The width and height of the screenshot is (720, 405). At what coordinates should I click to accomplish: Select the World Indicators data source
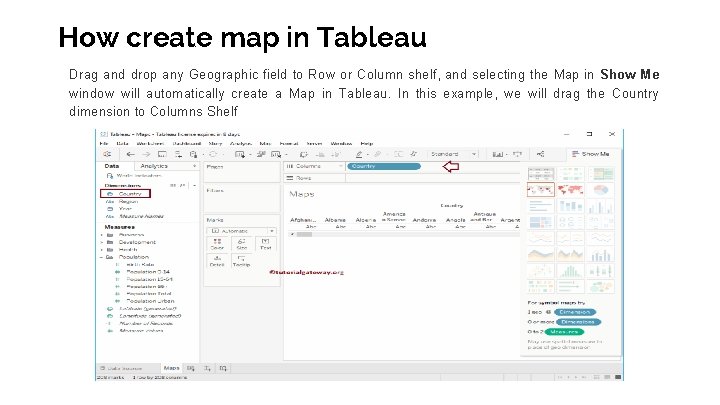click(x=134, y=175)
